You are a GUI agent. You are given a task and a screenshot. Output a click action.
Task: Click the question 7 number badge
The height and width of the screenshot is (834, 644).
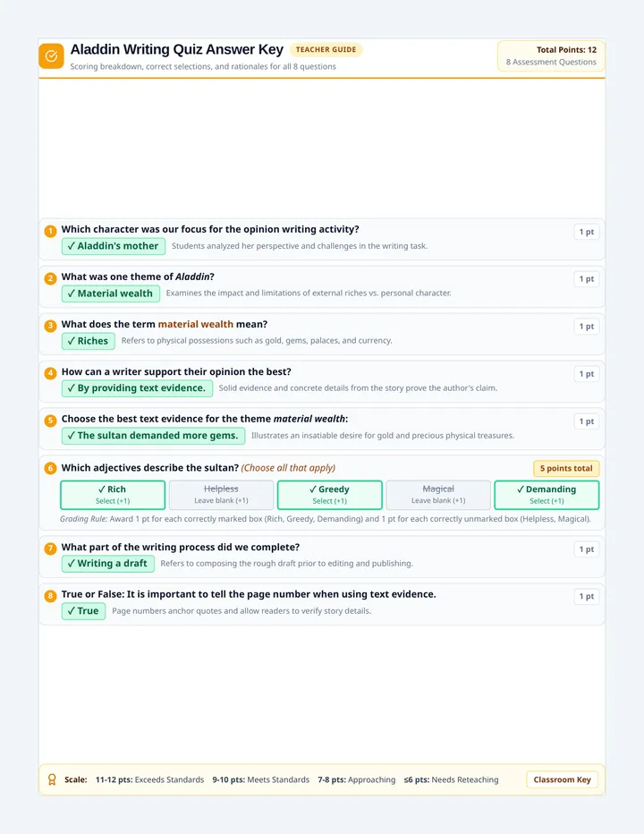[50, 549]
